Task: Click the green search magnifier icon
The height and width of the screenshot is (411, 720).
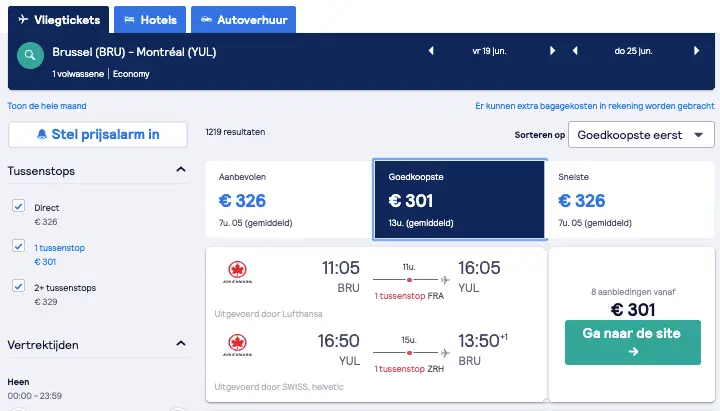Action: [30, 56]
